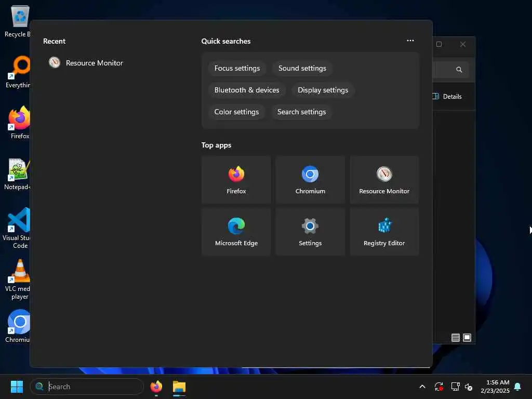This screenshot has height=399, width=532.
Task: Click the sync update tray icon
Action: (438, 387)
